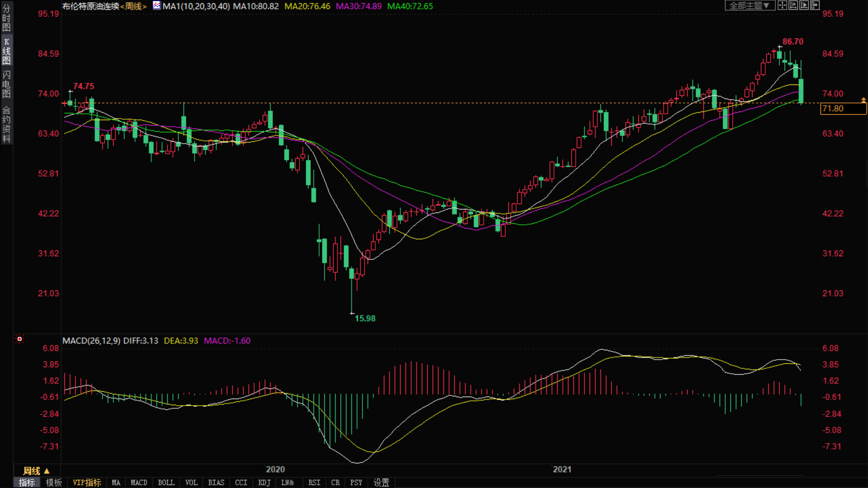
Task: Switch to 分时图 view
Action: (6, 18)
